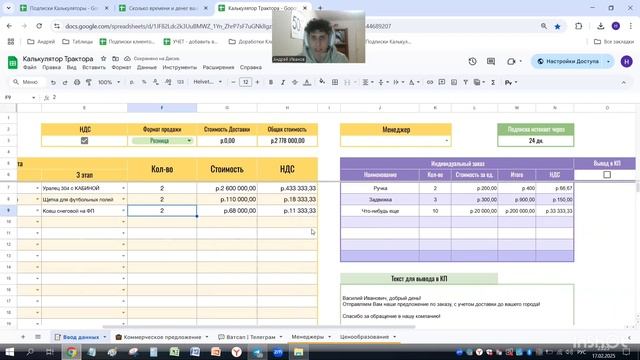Open browser downloads icon
640x360 pixels.
(600, 26)
